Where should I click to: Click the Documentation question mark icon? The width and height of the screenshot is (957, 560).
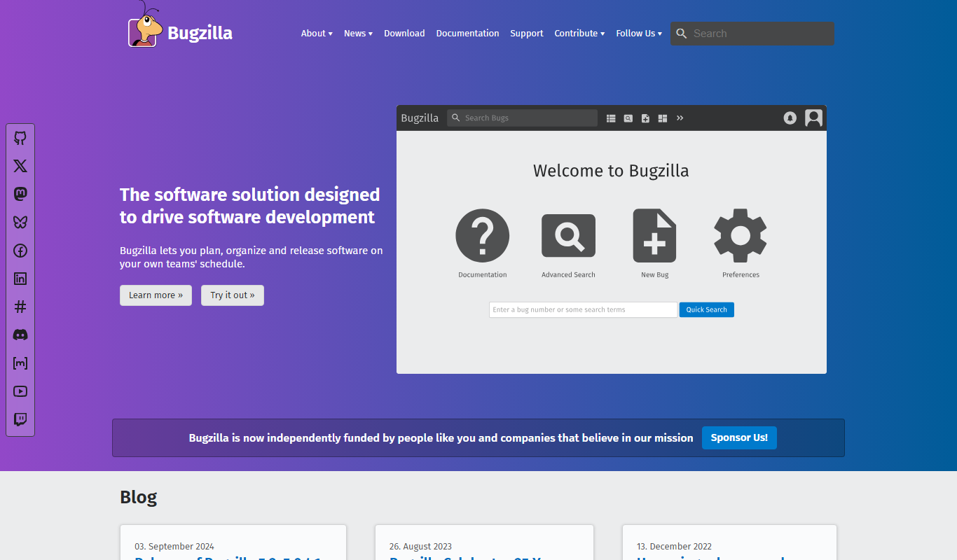click(x=483, y=235)
